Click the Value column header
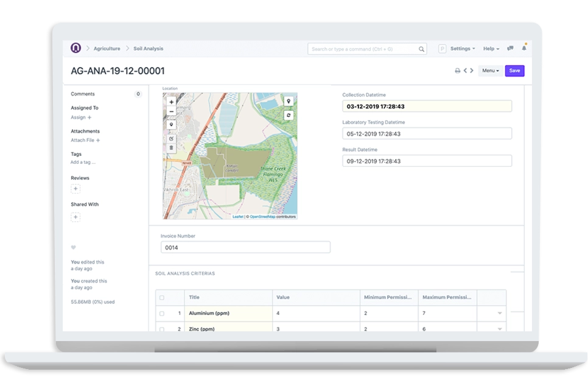588x377 pixels. click(x=316, y=297)
